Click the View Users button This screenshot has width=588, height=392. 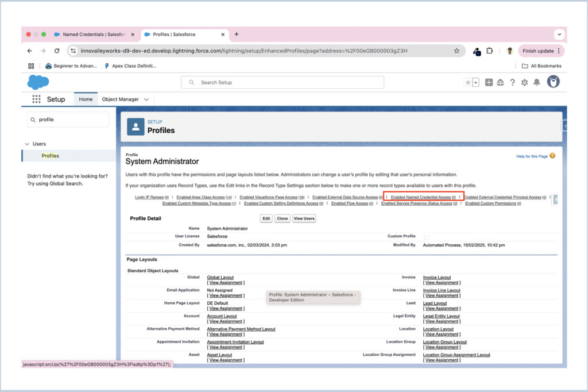(304, 218)
